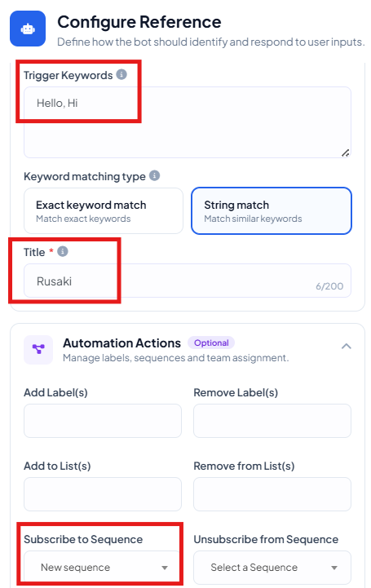Select Exact keyword match option

pos(104,210)
